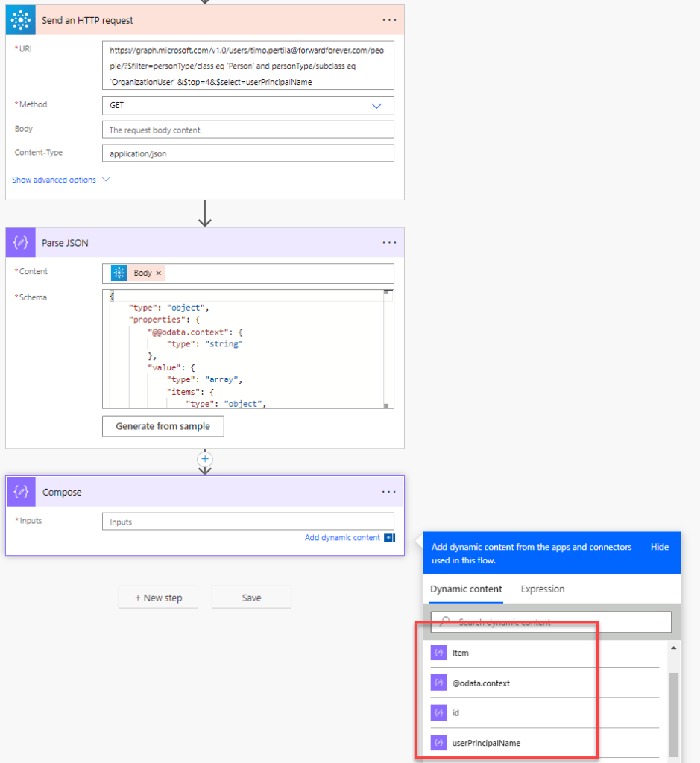700x763 pixels.
Task: Click the Generate from sample button
Action: pyautogui.click(x=163, y=426)
